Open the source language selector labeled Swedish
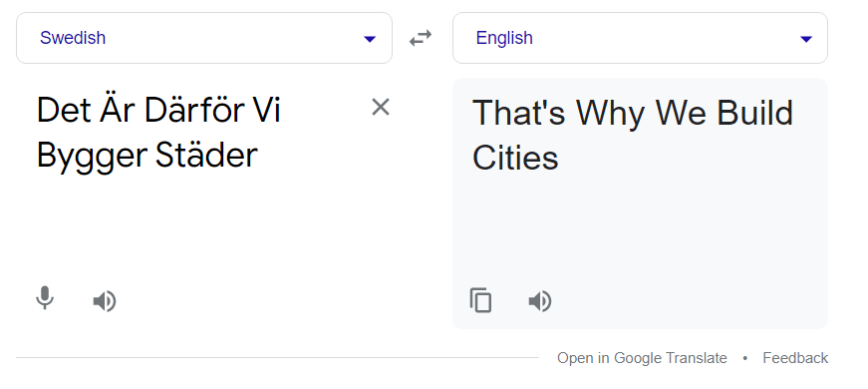 [x=204, y=38]
